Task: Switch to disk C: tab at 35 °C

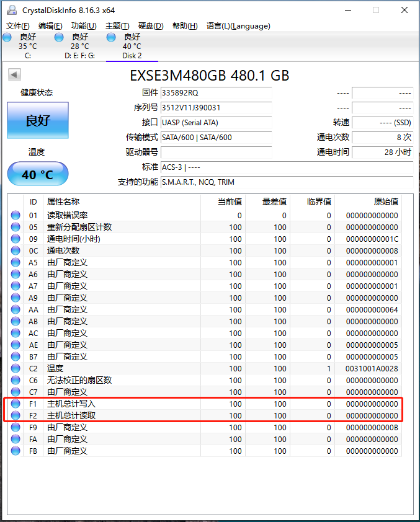Action: point(28,46)
